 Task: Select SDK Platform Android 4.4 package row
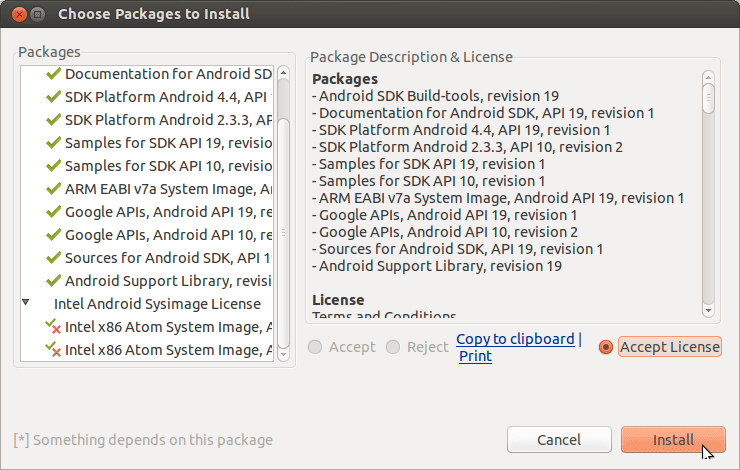[x=147, y=97]
